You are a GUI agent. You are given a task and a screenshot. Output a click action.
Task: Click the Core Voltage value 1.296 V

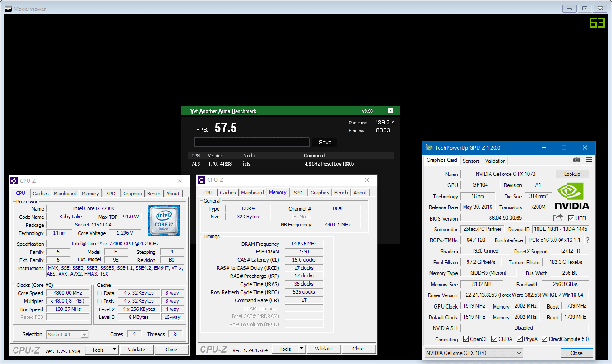[x=125, y=233]
